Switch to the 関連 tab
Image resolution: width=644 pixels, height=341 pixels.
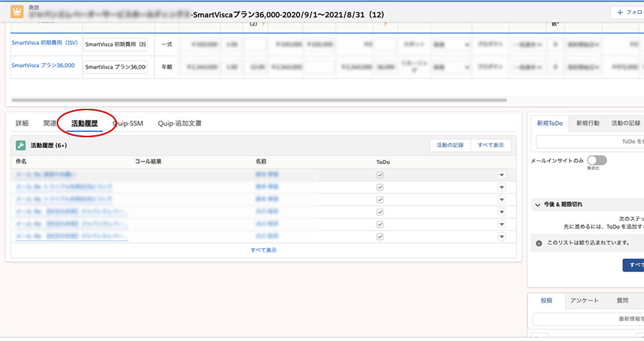(50, 123)
